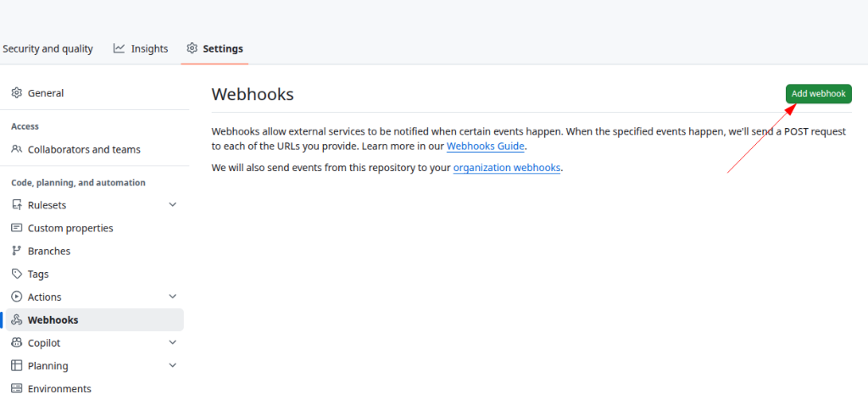Click the Access section label
Image resolution: width=868 pixels, height=394 pixels.
pyautogui.click(x=25, y=126)
